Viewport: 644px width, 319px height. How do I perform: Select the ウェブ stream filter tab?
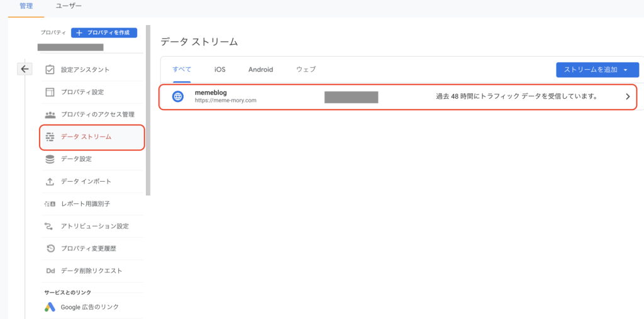306,69
